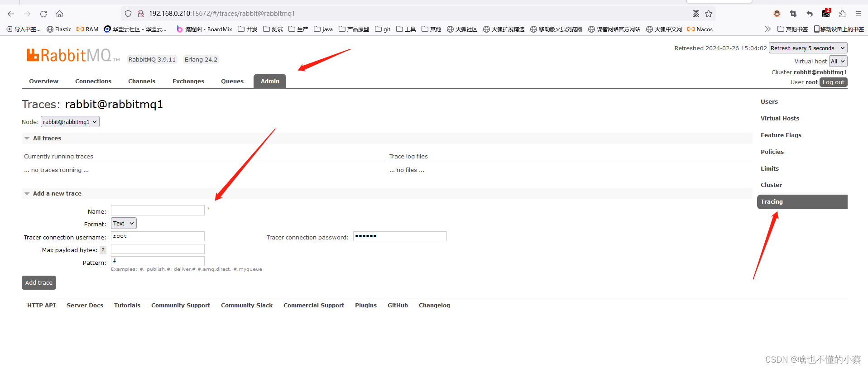Focus the trace Name input field

(x=158, y=210)
